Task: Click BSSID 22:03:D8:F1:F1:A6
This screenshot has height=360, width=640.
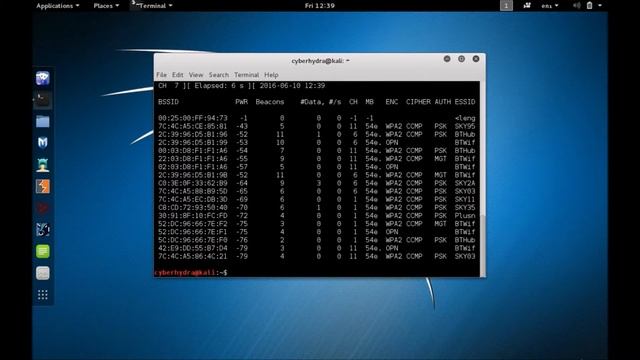Action: coord(193,159)
